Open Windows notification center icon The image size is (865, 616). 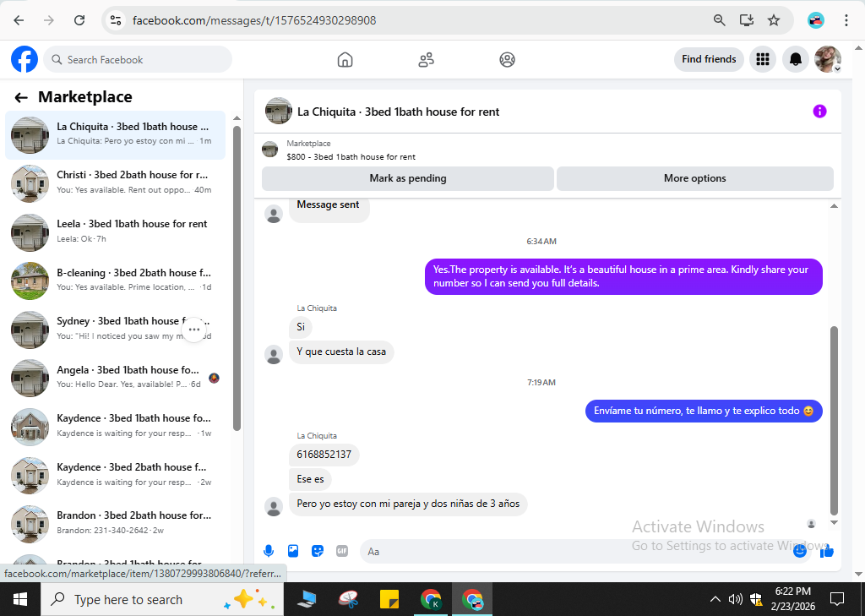click(837, 599)
